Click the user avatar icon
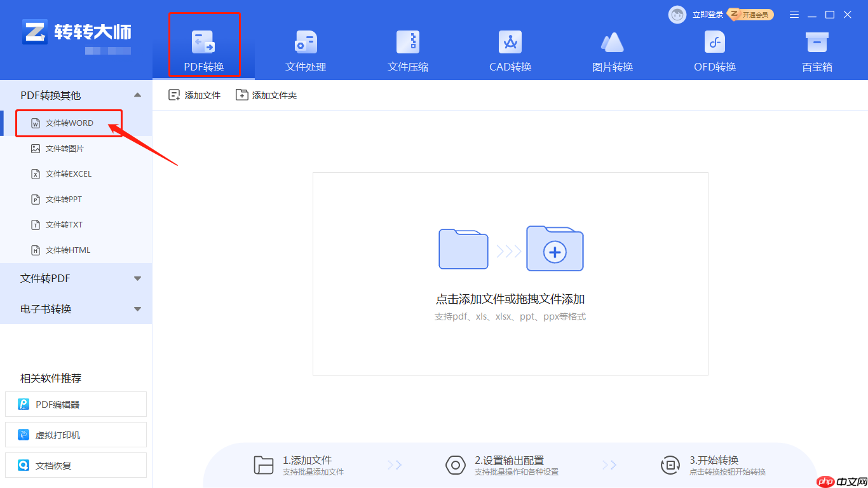The height and width of the screenshot is (488, 868). coord(677,15)
